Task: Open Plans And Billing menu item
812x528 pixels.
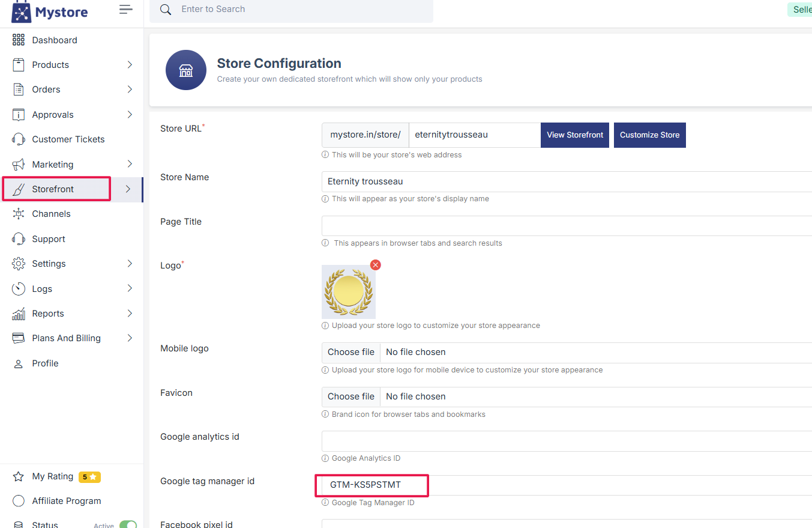Action: [66, 338]
